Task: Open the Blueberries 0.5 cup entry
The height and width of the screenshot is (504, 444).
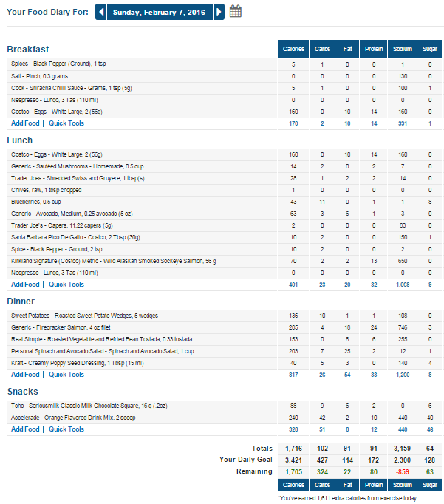Action: 38,202
